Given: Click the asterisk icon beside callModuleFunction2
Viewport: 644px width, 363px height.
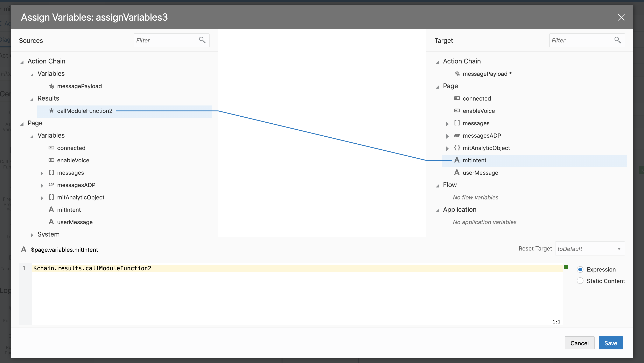Looking at the screenshot, I should coord(51,111).
